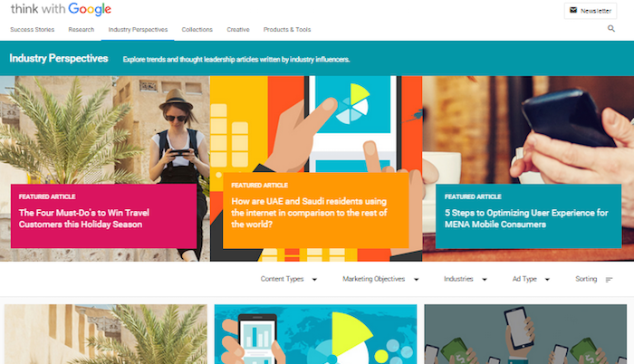
Task: Go to Products & Tools
Action: pyautogui.click(x=287, y=30)
